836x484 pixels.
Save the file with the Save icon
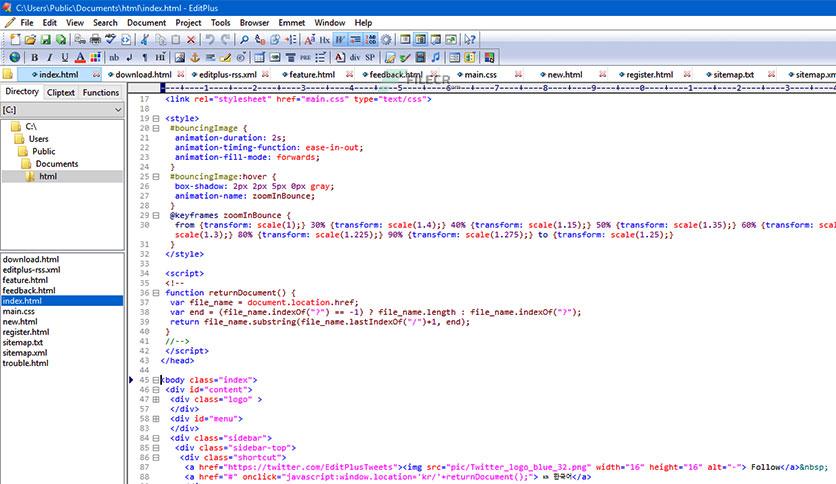pos(46,39)
